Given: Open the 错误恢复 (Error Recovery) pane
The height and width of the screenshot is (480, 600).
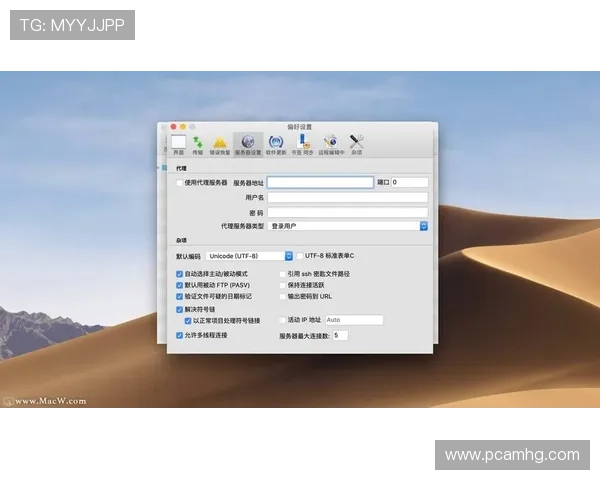Looking at the screenshot, I should (219, 143).
